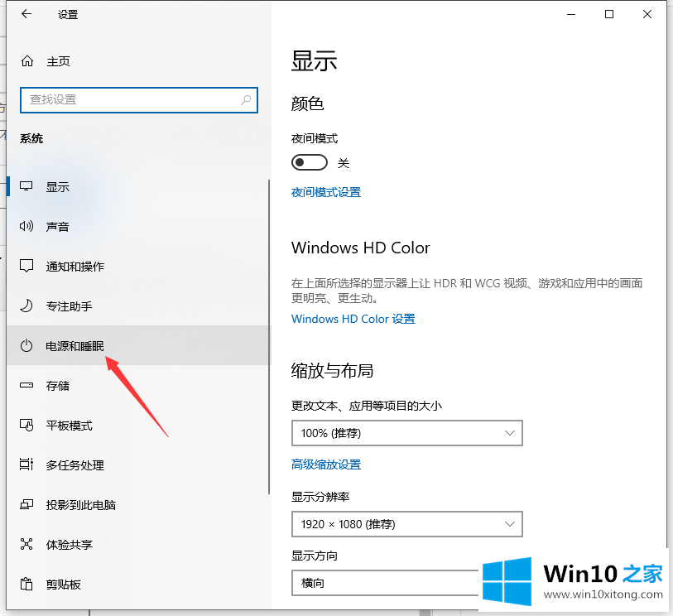Open the 100% (推荐) scaling dropdown
The height and width of the screenshot is (616, 673).
coord(407,433)
